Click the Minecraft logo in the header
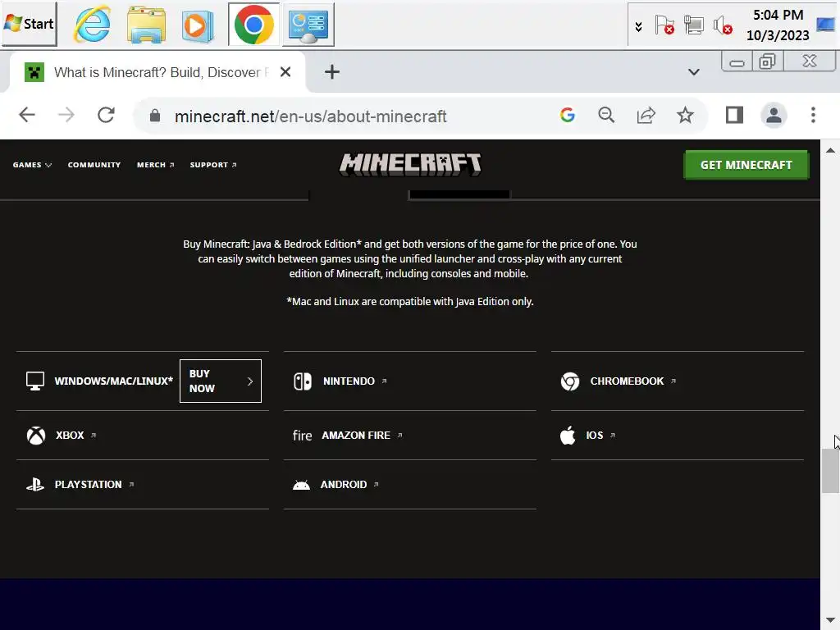 (410, 164)
